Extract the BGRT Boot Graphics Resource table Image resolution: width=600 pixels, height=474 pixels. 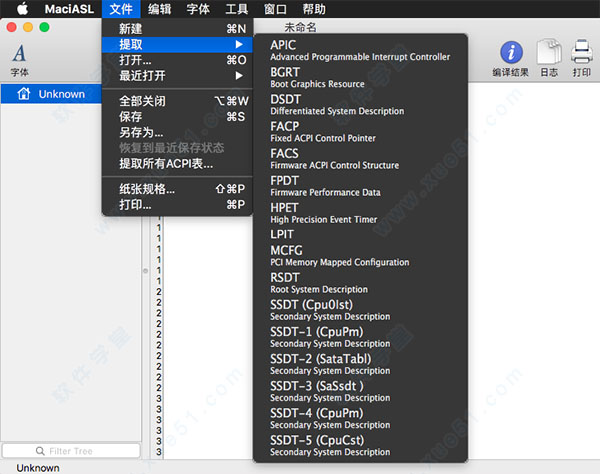[360, 78]
